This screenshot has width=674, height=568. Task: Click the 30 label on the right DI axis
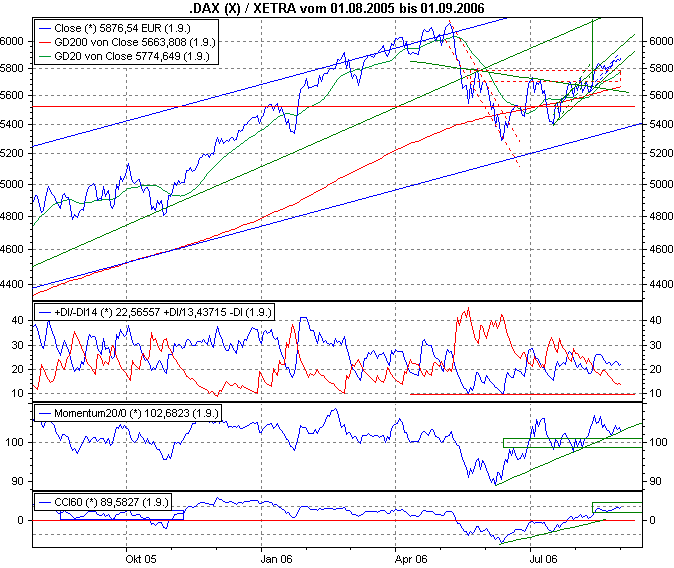click(x=655, y=345)
